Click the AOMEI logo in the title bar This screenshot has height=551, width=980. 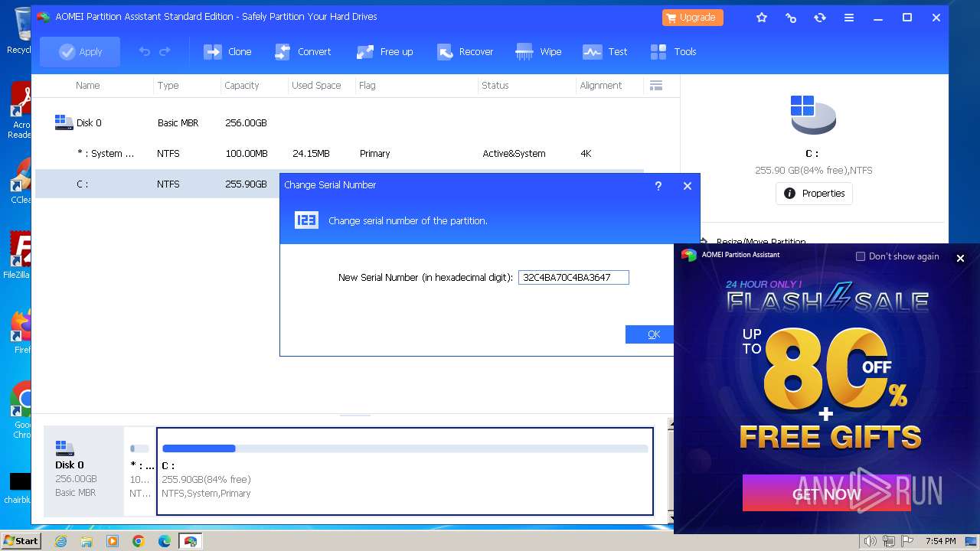point(43,17)
